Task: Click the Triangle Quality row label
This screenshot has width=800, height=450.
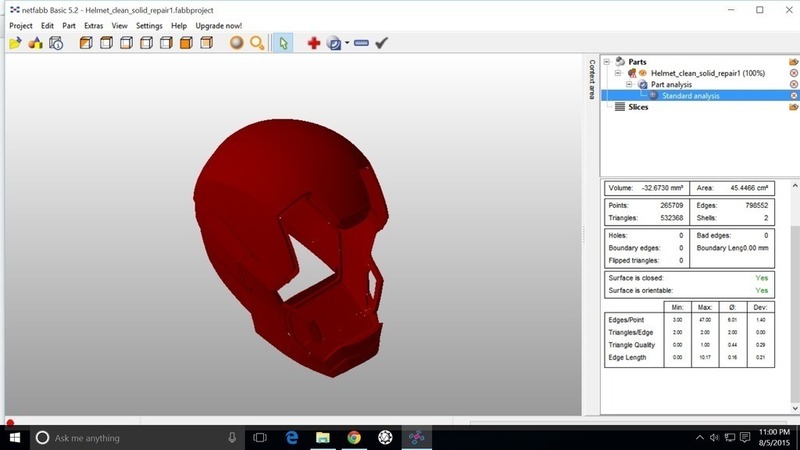Action: point(632,345)
